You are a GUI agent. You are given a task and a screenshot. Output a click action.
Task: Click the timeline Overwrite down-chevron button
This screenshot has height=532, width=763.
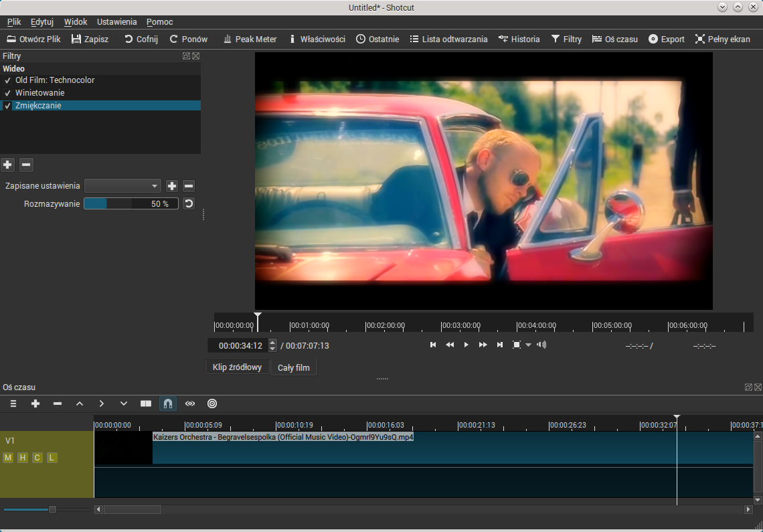coord(124,404)
